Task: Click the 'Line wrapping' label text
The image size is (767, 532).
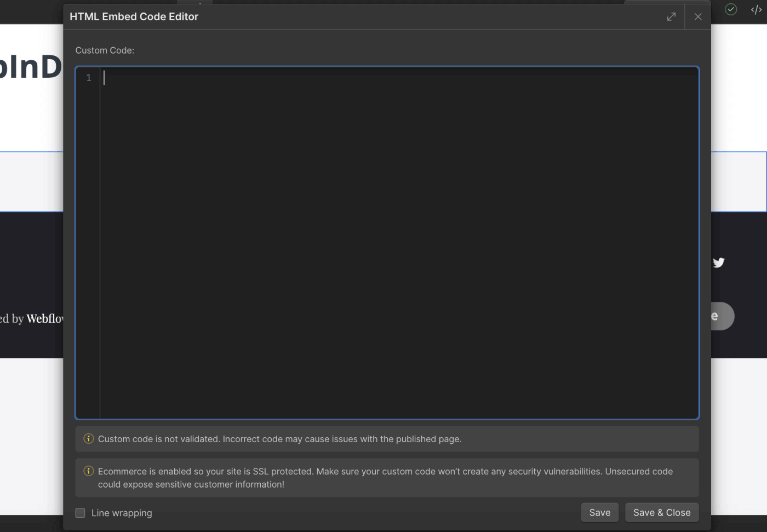Action: coord(122,513)
